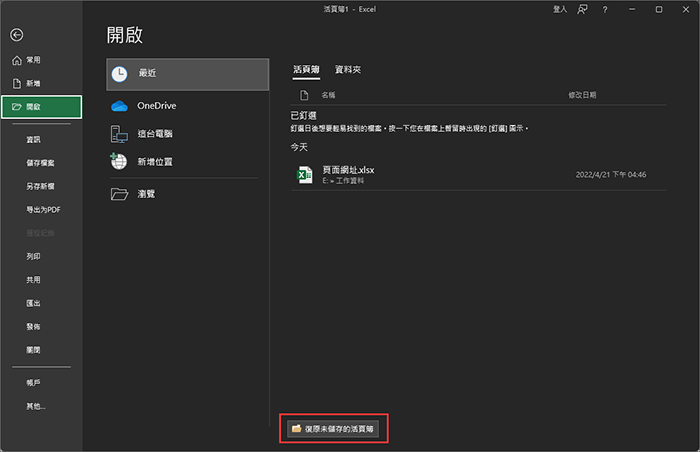Select the 開啟 menu item

(x=42, y=107)
